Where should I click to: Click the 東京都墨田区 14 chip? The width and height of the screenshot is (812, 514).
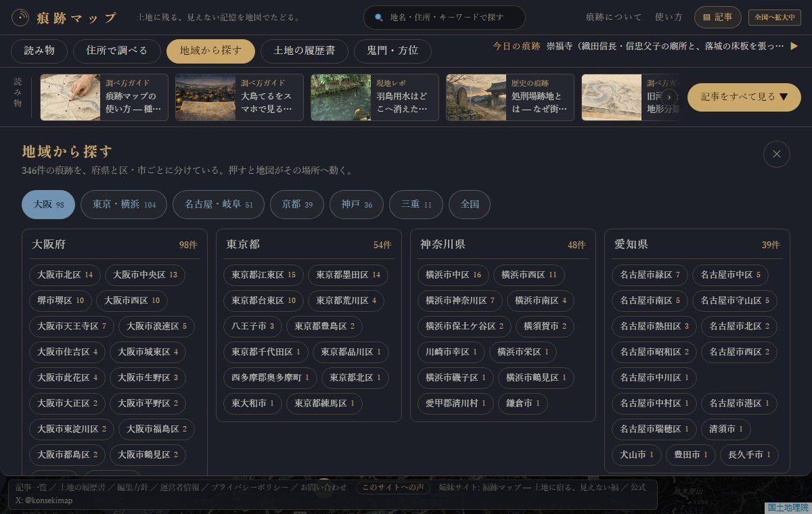348,275
